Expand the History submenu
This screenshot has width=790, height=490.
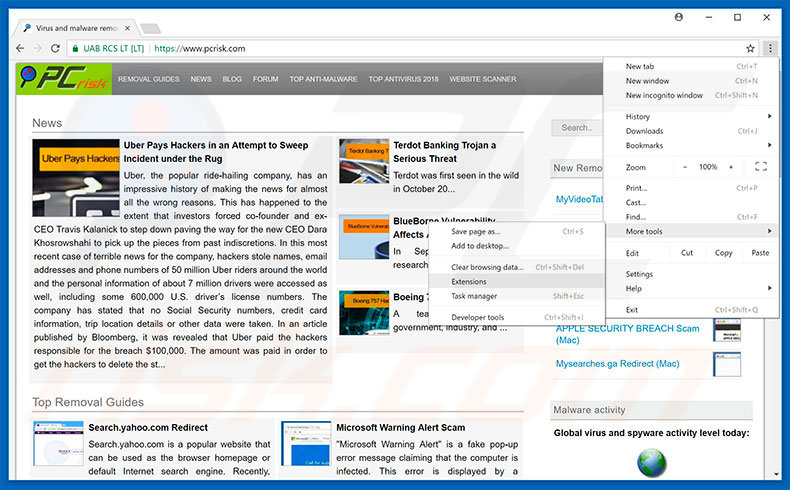click(x=691, y=116)
